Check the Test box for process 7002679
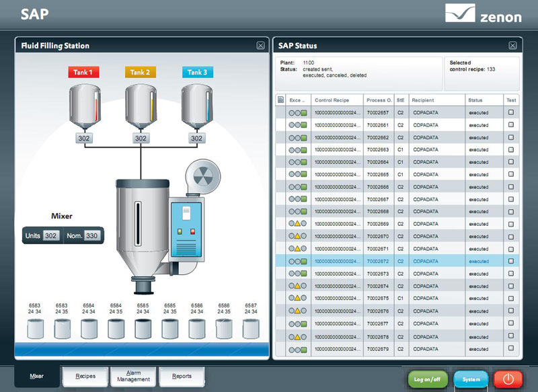The height and width of the screenshot is (392, 538). pyautogui.click(x=511, y=348)
